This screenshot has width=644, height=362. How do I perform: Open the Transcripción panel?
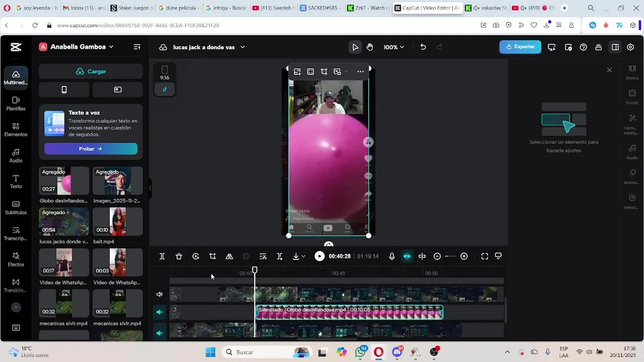point(16,234)
